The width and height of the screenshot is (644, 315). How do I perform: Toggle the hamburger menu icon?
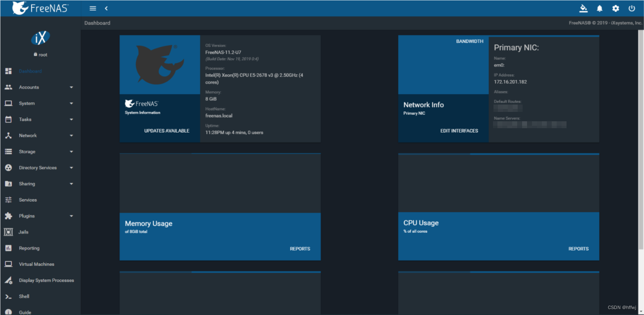(93, 8)
